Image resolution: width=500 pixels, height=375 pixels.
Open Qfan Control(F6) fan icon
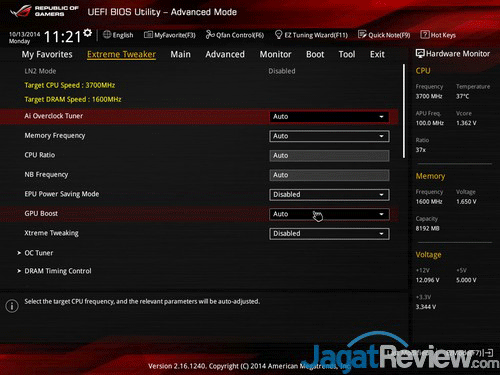[x=210, y=35]
